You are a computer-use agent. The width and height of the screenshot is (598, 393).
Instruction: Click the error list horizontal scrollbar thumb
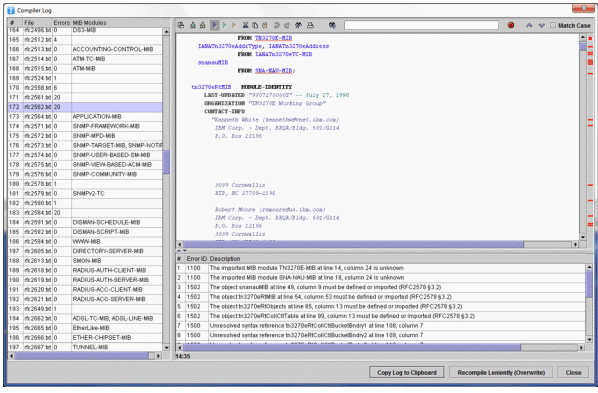[352, 348]
